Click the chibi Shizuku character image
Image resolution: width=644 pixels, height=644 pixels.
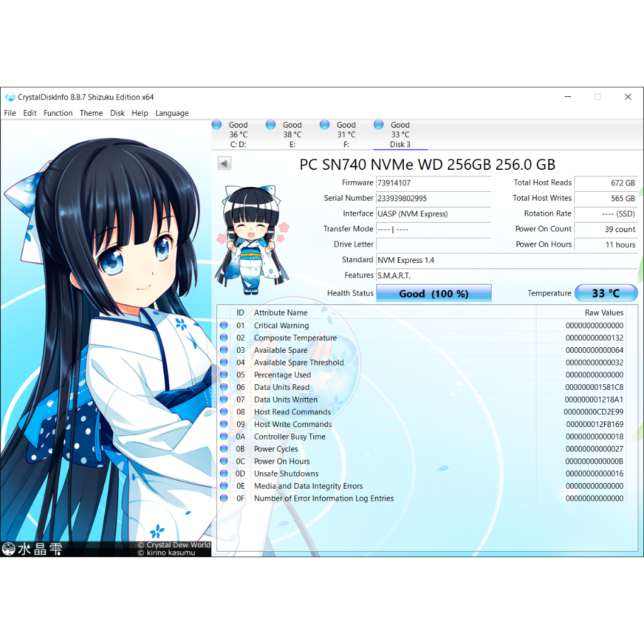251,240
